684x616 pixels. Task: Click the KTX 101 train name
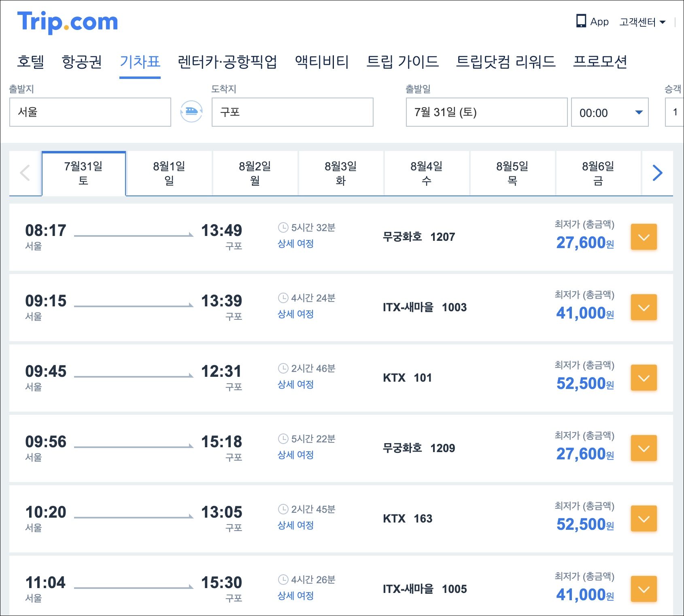tap(408, 378)
